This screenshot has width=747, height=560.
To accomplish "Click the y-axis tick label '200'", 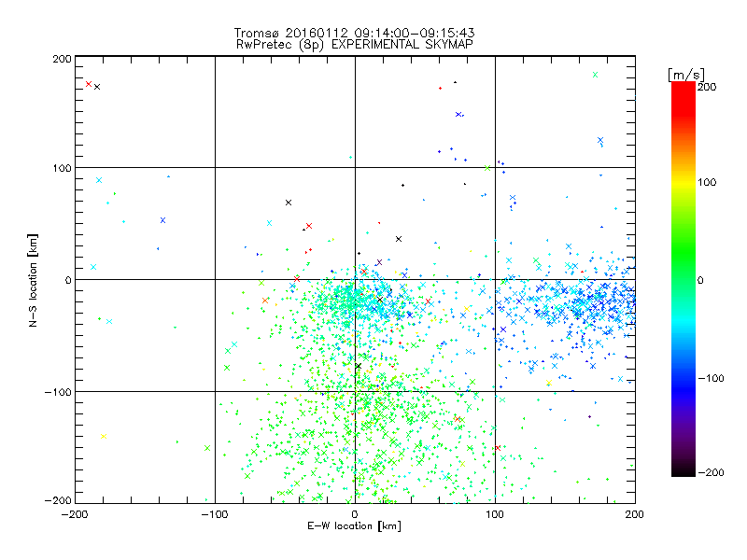I will 62,59.
